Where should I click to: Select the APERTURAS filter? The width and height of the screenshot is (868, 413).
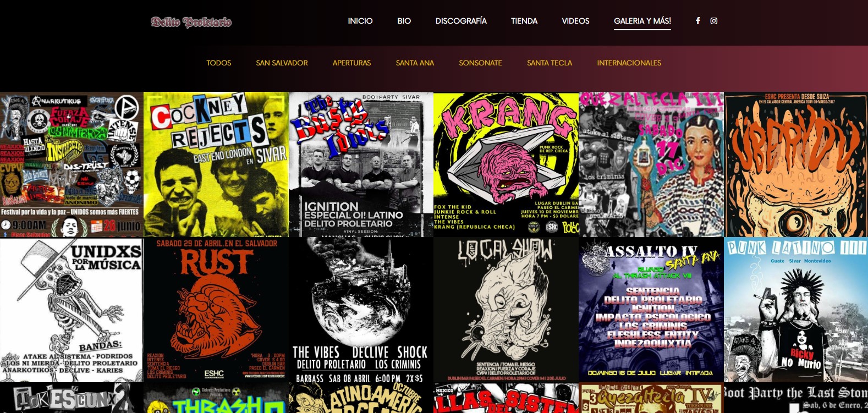coord(351,63)
